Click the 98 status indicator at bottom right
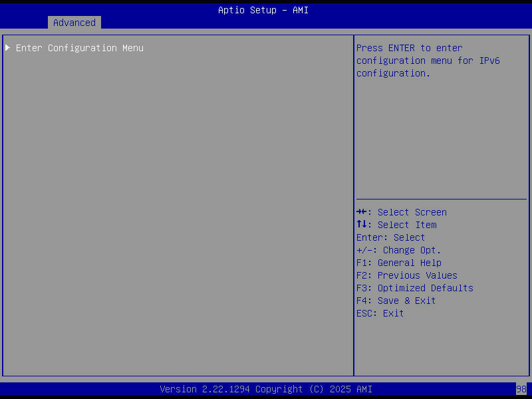This screenshot has height=399, width=532. (x=521, y=388)
